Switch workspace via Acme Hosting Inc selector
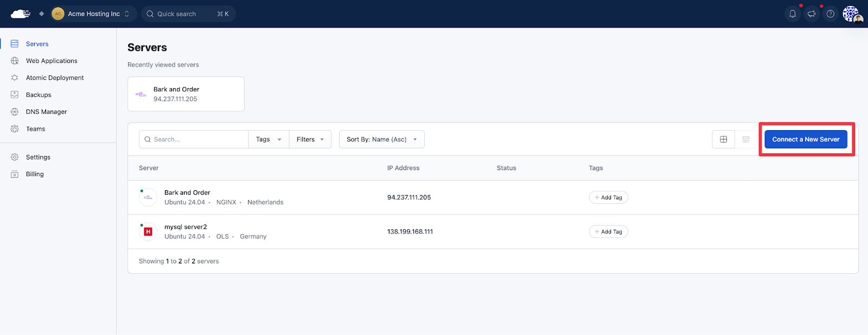 [x=91, y=14]
